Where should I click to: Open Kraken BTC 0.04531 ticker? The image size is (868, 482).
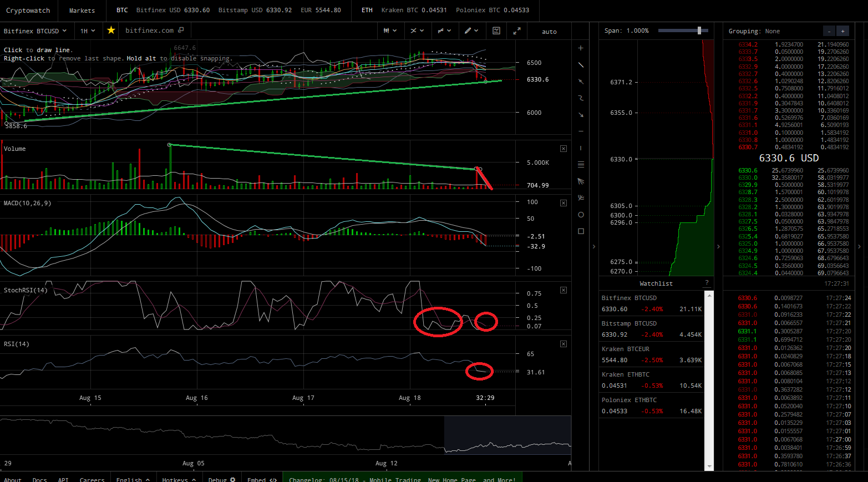(x=414, y=11)
